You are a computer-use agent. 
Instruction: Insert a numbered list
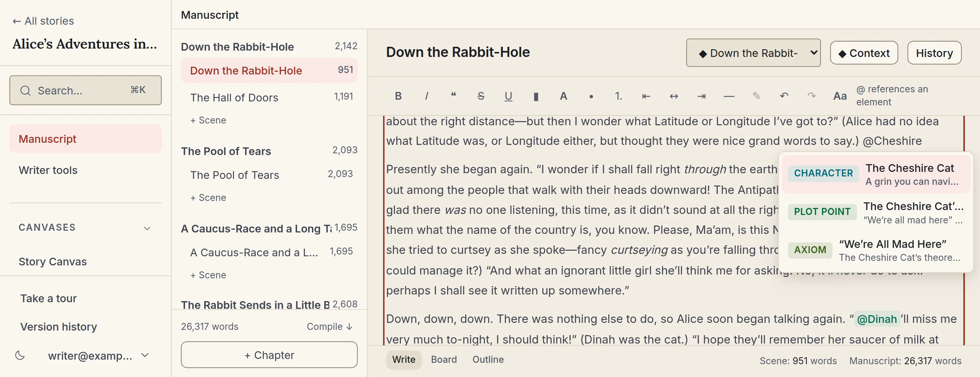[x=618, y=96]
